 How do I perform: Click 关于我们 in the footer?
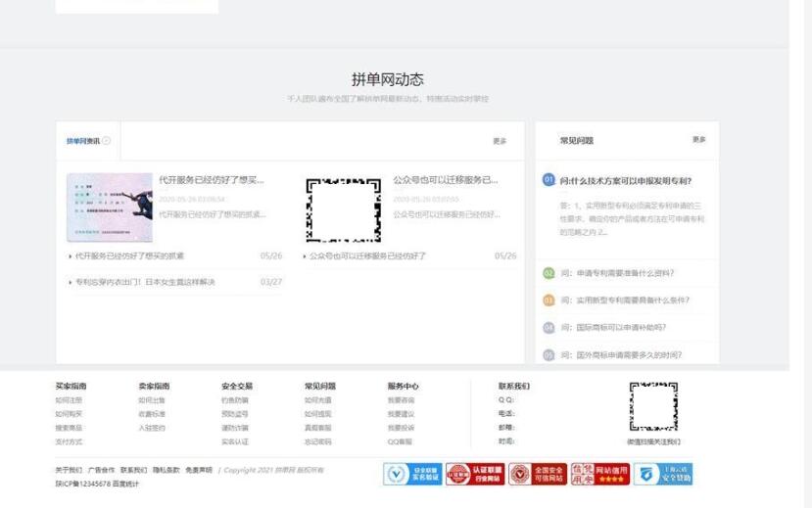pyautogui.click(x=69, y=470)
